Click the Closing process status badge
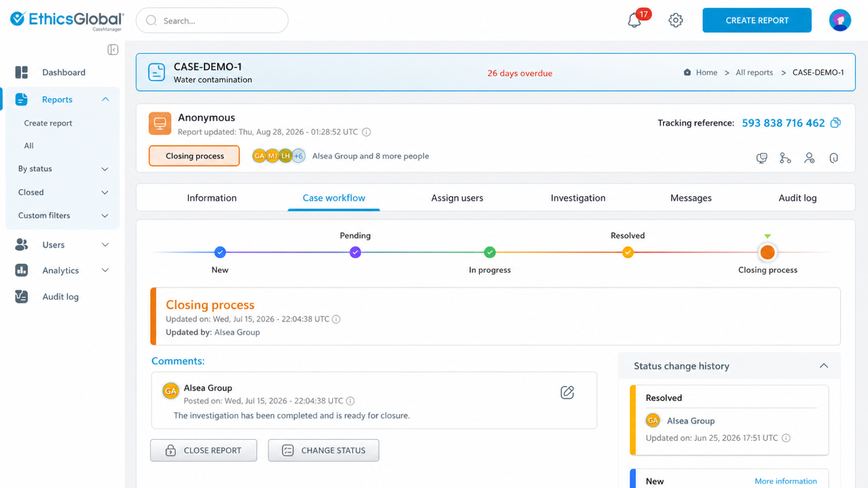The image size is (868, 488). 194,156
